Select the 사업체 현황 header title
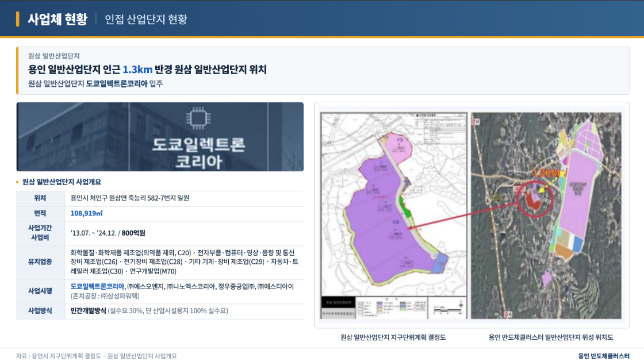 [57, 20]
